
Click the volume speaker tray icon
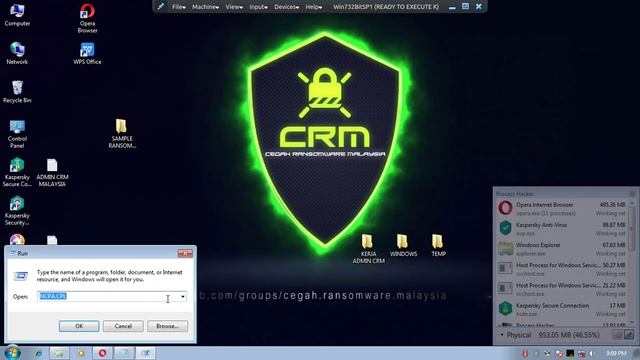pos(592,353)
